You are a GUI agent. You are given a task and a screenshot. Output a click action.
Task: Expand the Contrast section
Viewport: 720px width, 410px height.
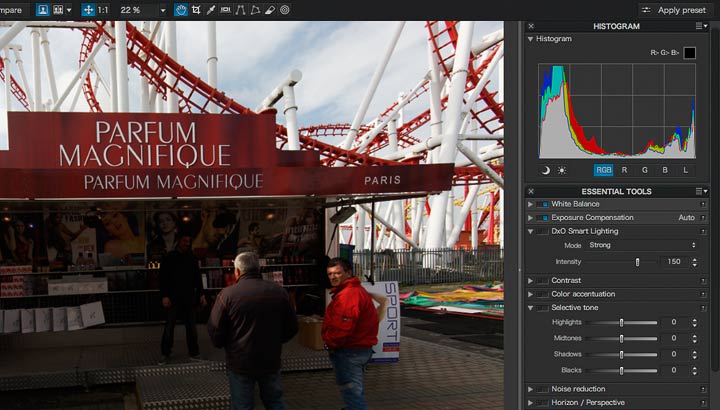530,281
